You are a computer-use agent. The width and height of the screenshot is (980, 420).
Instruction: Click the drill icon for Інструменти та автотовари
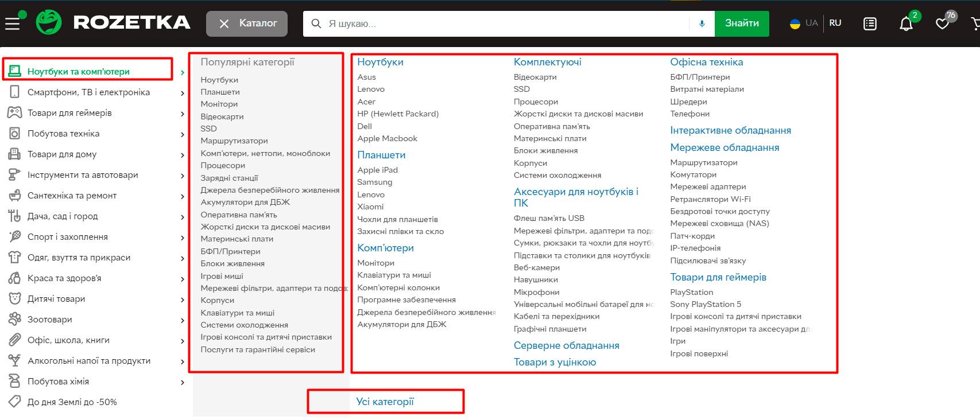click(15, 175)
